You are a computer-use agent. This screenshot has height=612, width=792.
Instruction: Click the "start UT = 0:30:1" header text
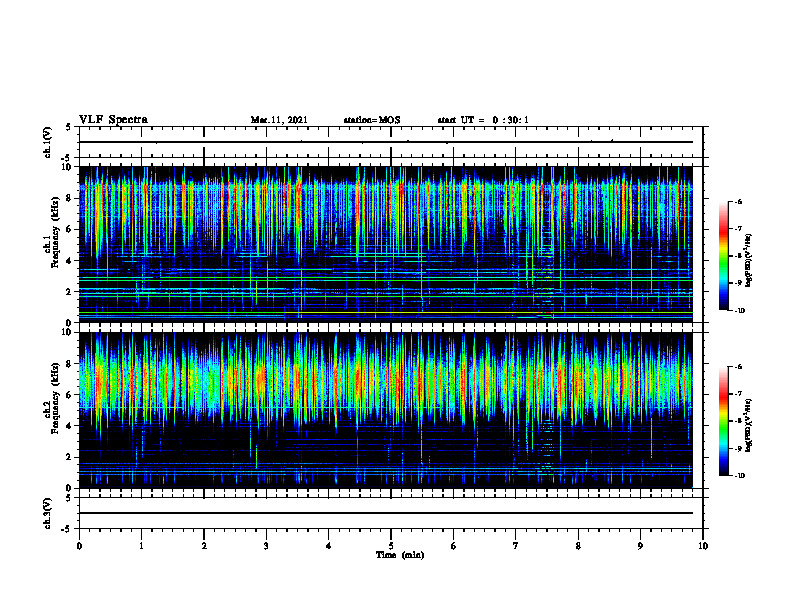click(x=483, y=120)
